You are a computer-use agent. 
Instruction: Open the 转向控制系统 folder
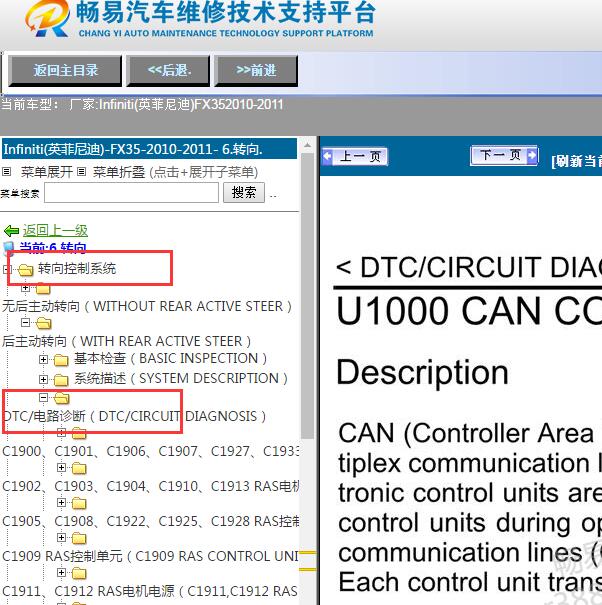[77, 269]
